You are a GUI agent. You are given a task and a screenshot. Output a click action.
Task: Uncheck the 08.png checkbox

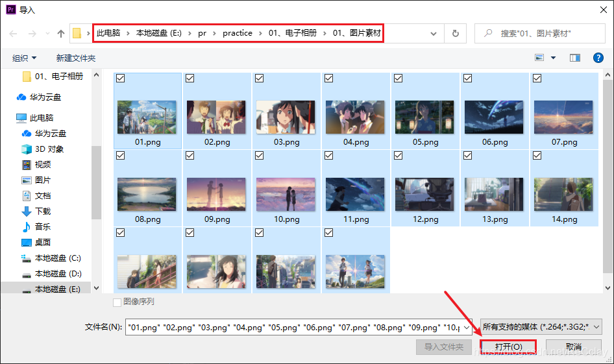(121, 155)
